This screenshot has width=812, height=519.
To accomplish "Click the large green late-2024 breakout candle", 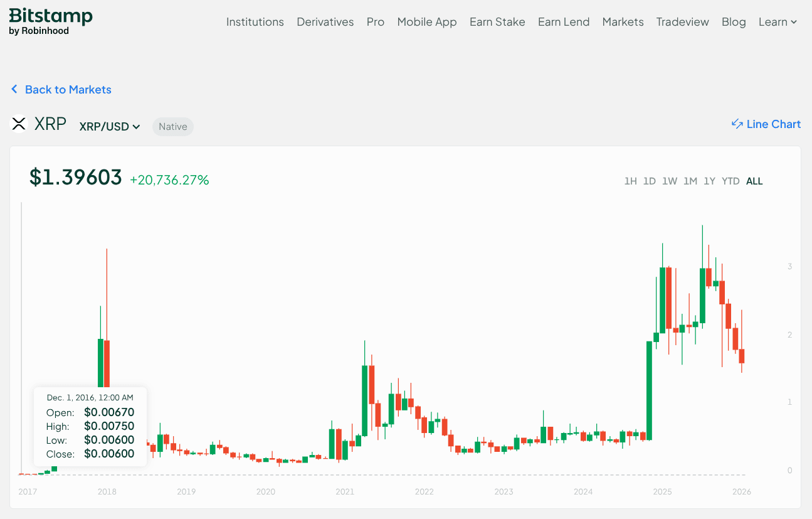I will click(650, 390).
